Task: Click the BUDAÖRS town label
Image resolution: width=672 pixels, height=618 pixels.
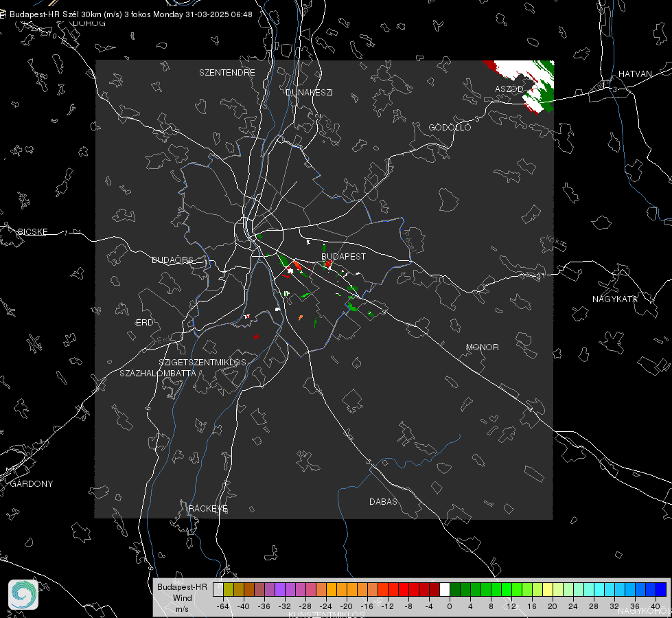Action: coord(172,260)
